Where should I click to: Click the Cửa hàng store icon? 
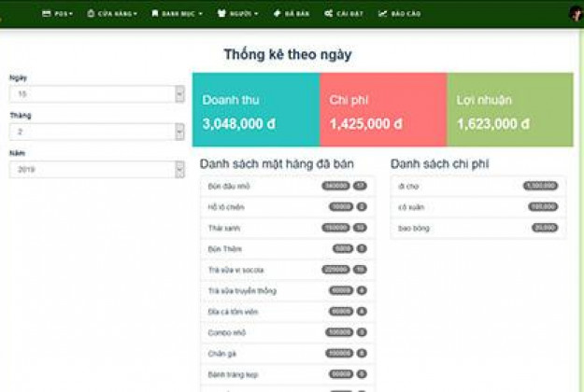[91, 14]
